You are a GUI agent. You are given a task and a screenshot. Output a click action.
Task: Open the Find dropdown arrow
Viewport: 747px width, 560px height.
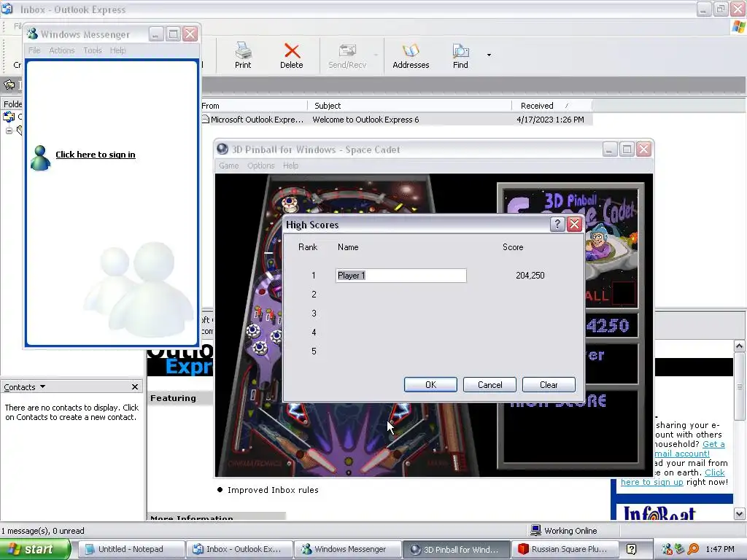coord(489,55)
